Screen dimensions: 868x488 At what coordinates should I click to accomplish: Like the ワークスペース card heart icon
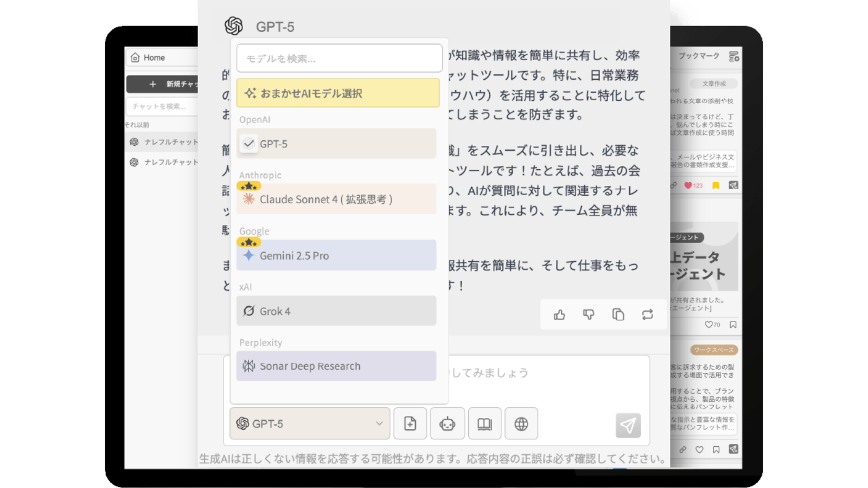(x=699, y=450)
